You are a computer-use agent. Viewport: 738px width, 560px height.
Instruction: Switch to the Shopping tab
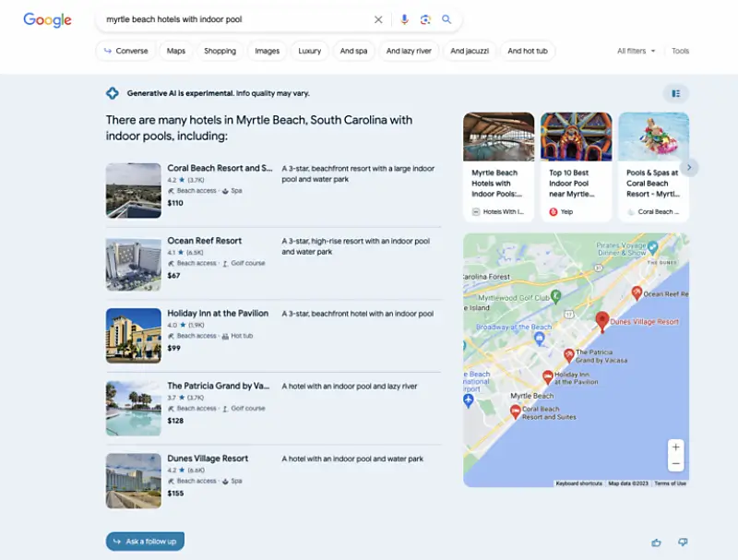(220, 51)
